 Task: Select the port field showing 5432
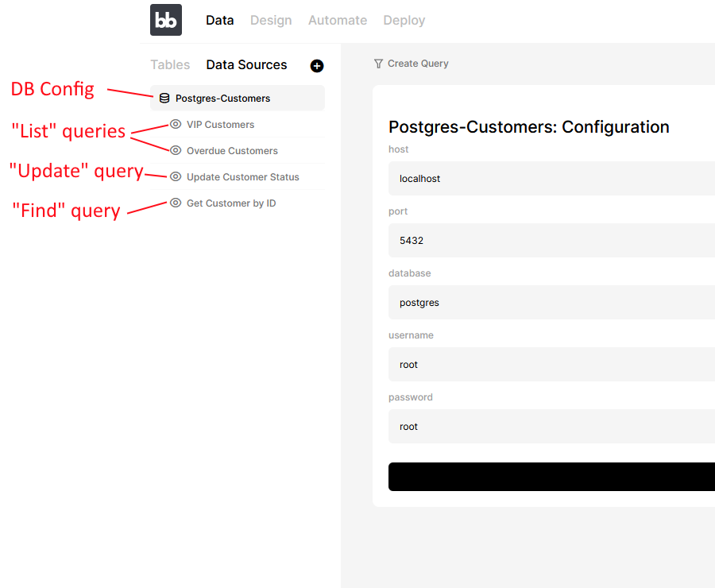[x=551, y=240]
